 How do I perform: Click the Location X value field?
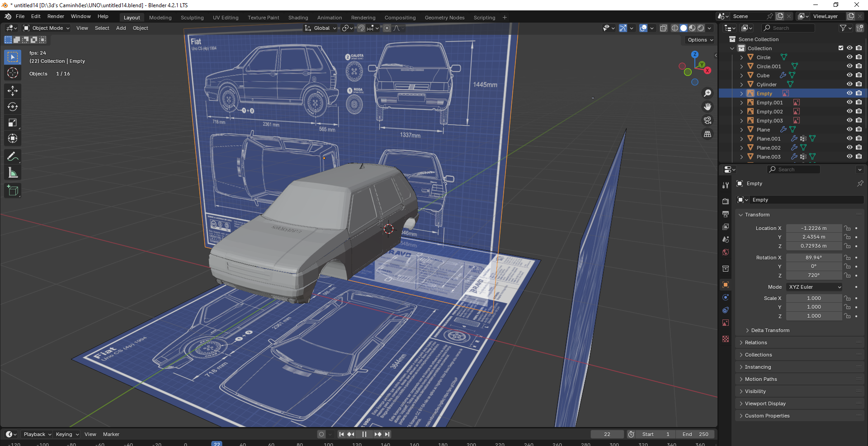coord(813,228)
